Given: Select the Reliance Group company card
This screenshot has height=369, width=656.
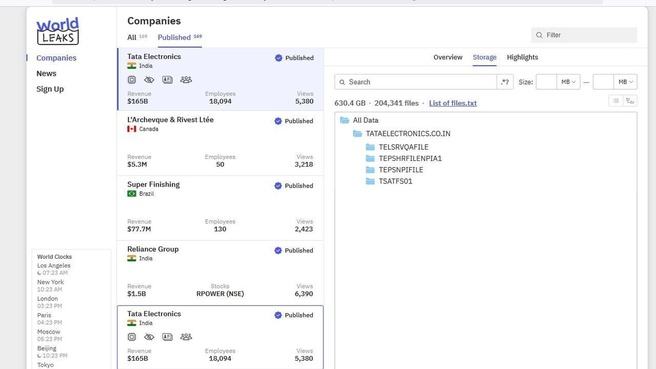Looking at the screenshot, I should pos(220,273).
